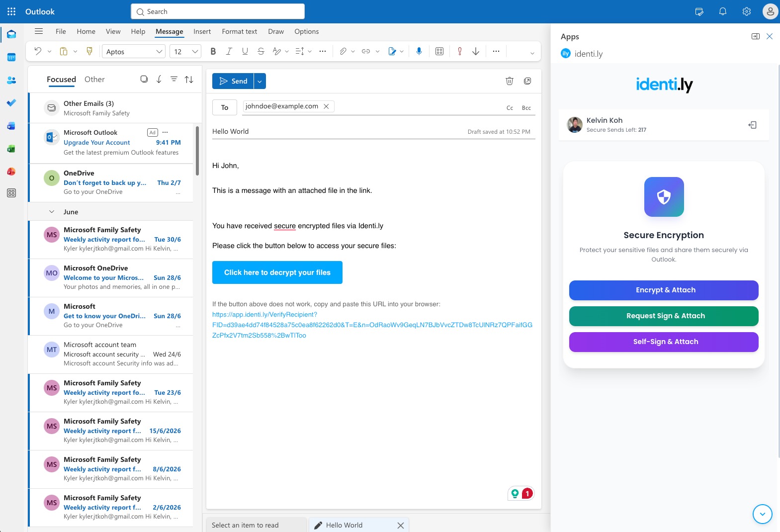This screenshot has height=532, width=780.
Task: Open Mail in the left sidebar
Action: coord(11,34)
